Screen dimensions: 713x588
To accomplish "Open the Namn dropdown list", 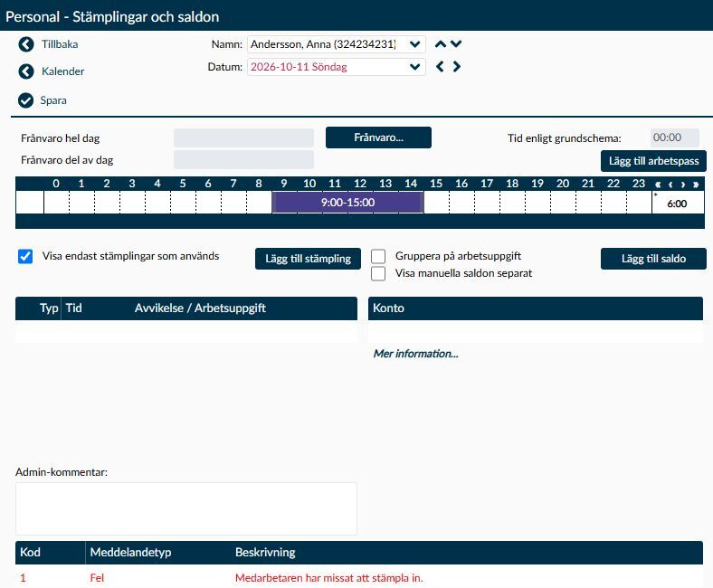I will coord(414,44).
